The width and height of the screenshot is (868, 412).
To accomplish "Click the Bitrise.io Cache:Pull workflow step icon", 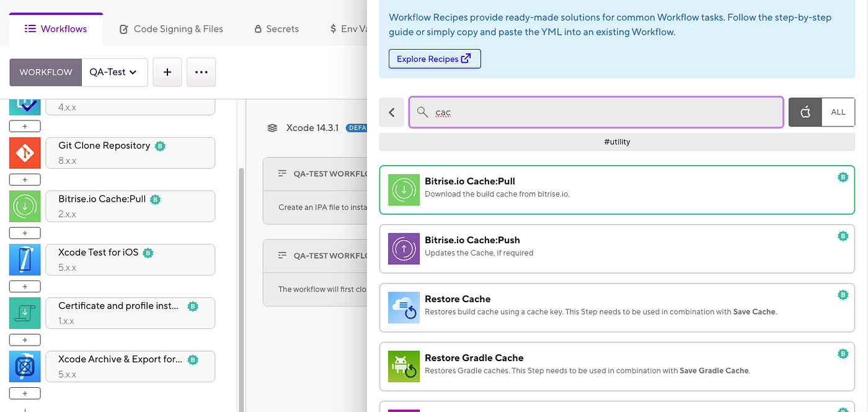I will pyautogui.click(x=25, y=206).
